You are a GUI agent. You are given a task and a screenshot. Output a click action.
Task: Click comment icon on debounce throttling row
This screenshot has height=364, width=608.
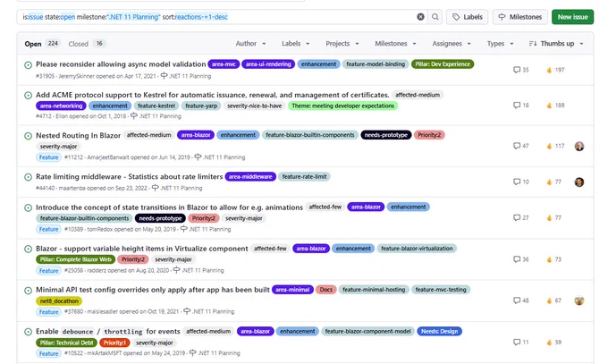point(517,343)
